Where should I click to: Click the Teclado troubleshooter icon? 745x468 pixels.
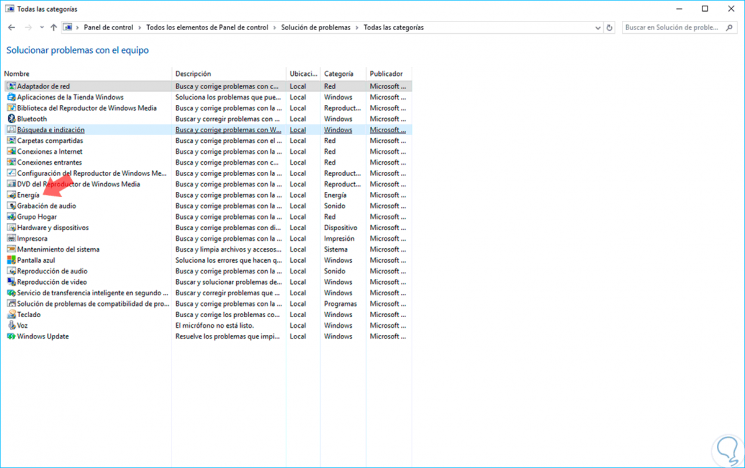point(11,315)
